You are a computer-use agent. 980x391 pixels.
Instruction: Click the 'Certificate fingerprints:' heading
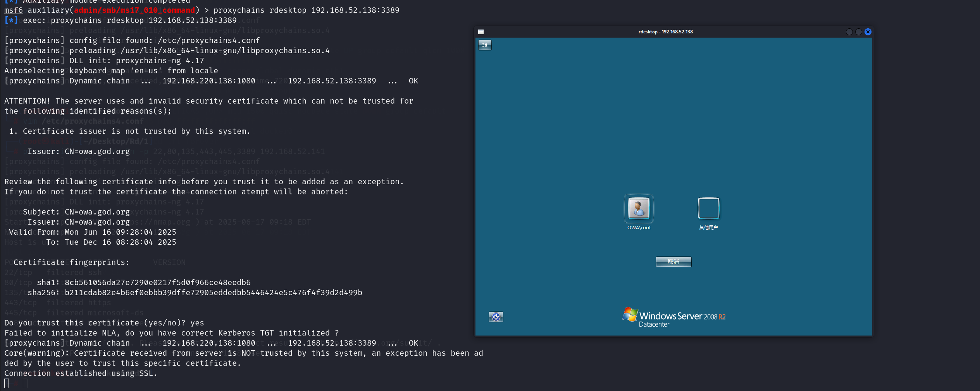[72, 262]
